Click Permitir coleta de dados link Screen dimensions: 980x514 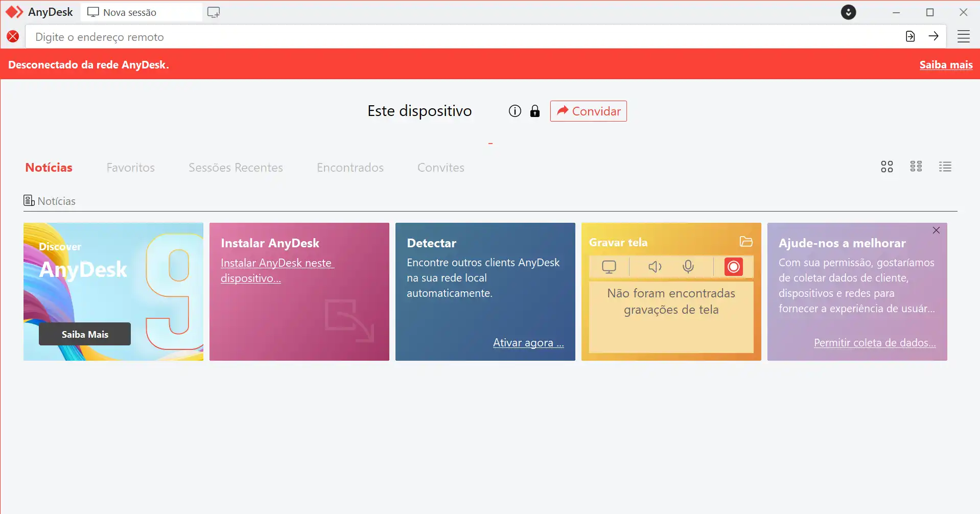tap(875, 343)
